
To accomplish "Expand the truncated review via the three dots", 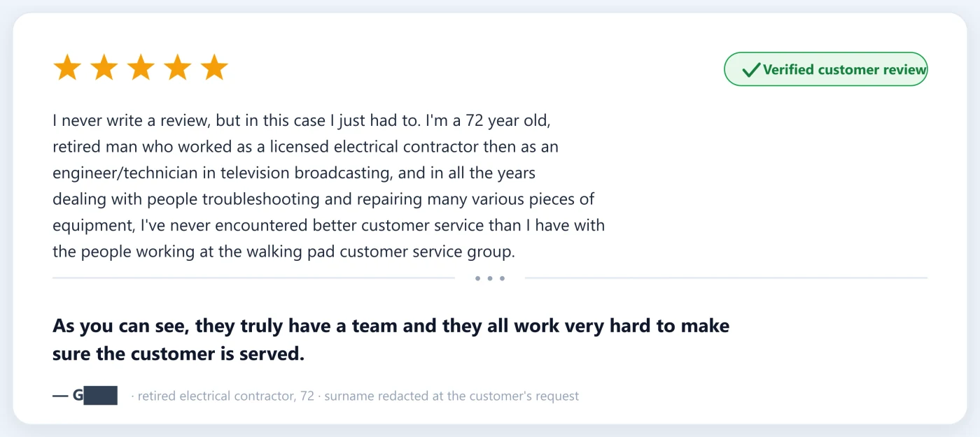I will (x=490, y=278).
